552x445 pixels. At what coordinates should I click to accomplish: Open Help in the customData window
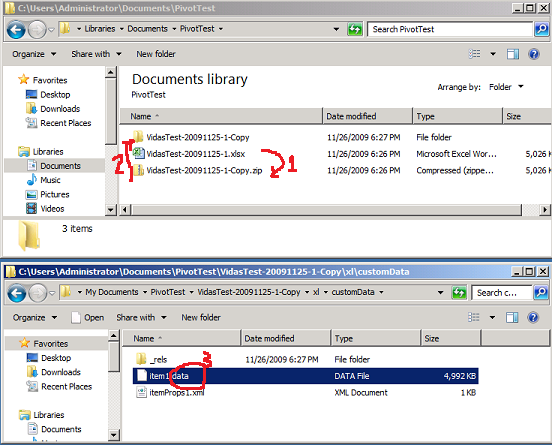point(533,318)
